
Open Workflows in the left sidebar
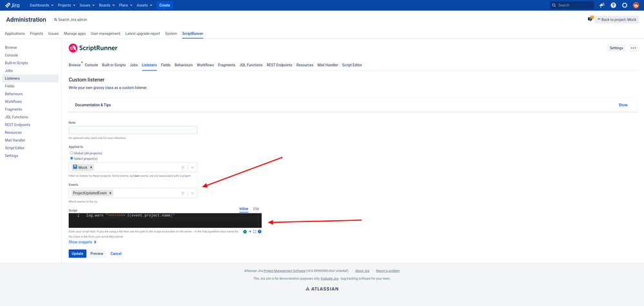point(14,101)
